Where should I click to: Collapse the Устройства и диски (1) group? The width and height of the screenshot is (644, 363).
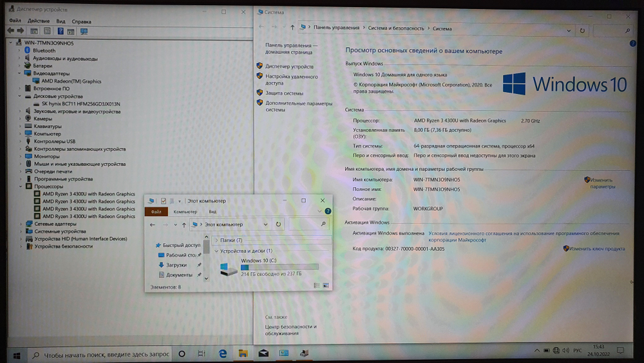click(x=216, y=251)
